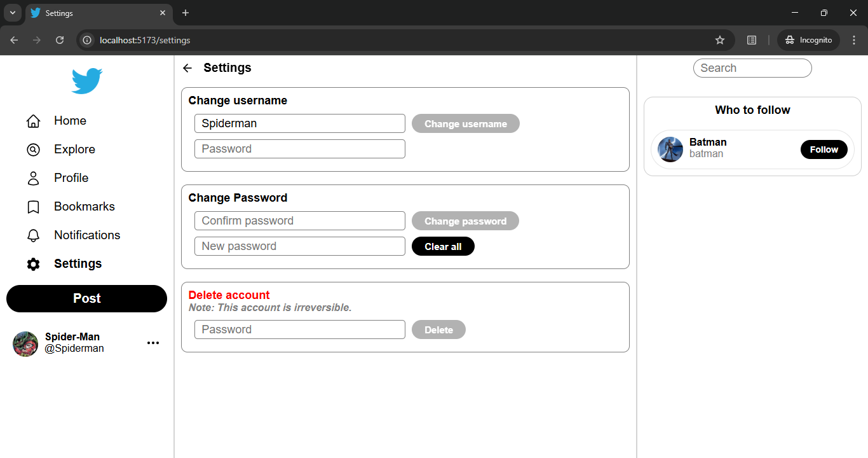Open the Chrome three-dot menu
This screenshot has width=868, height=458.
coord(854,40)
